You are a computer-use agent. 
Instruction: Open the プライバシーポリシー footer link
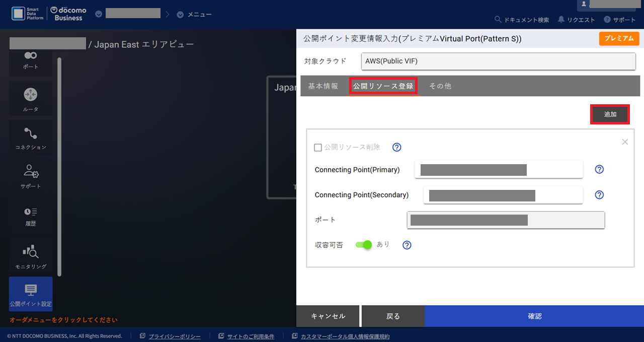(174, 336)
